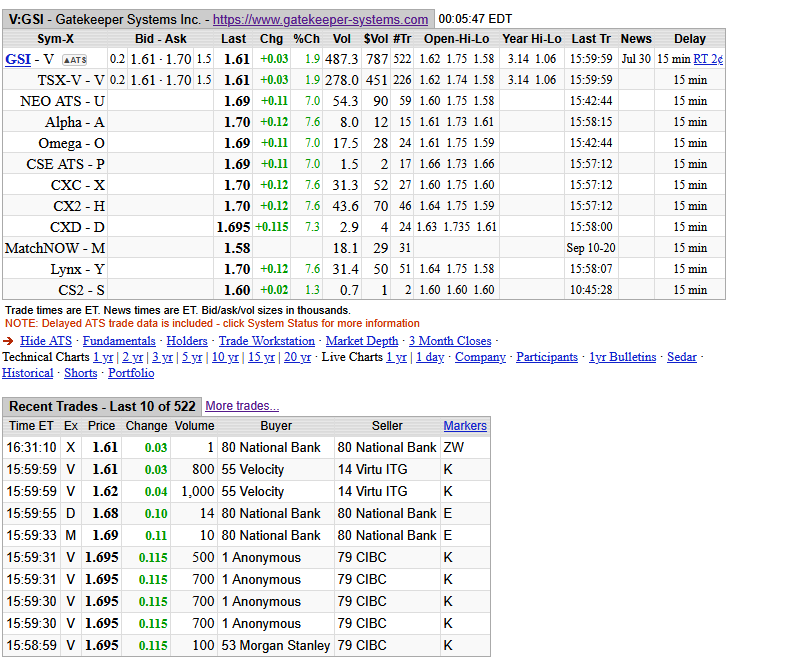
Task: Open the Market Depth link
Action: click(x=361, y=341)
